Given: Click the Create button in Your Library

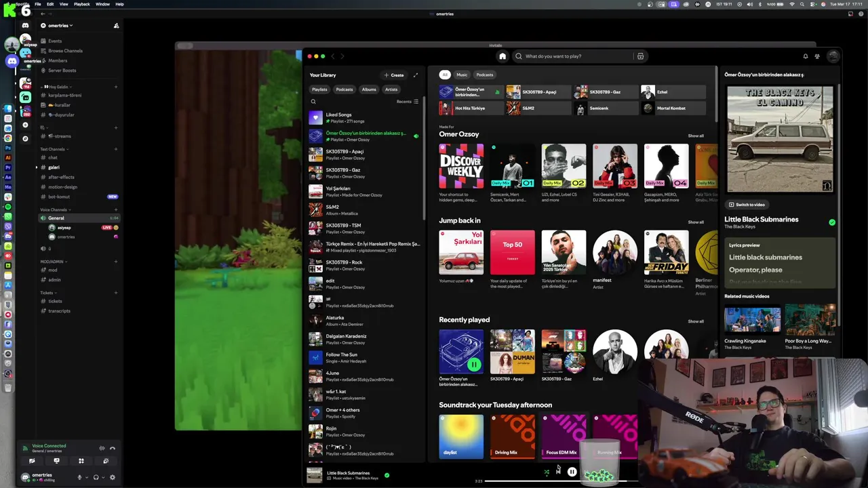Looking at the screenshot, I should click(x=394, y=75).
